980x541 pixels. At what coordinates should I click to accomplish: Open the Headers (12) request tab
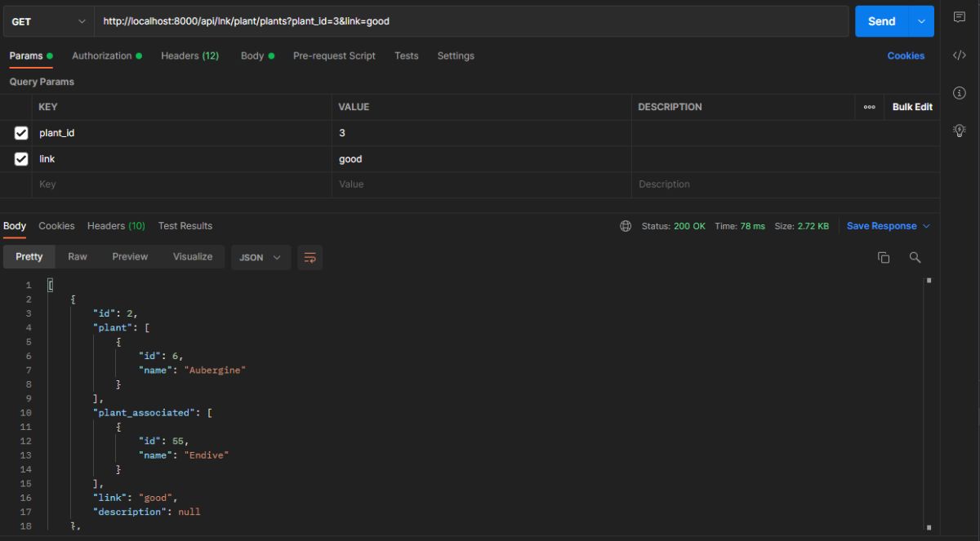click(189, 55)
